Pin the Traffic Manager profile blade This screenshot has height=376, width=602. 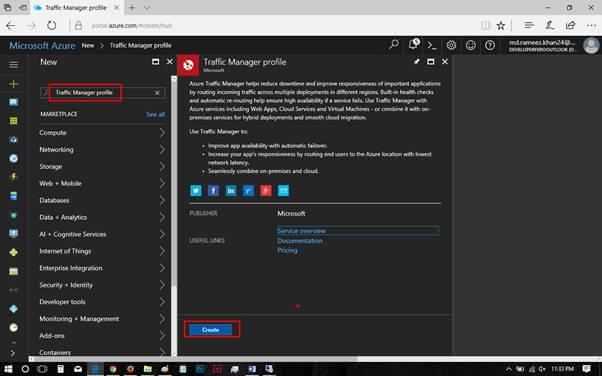(417, 61)
